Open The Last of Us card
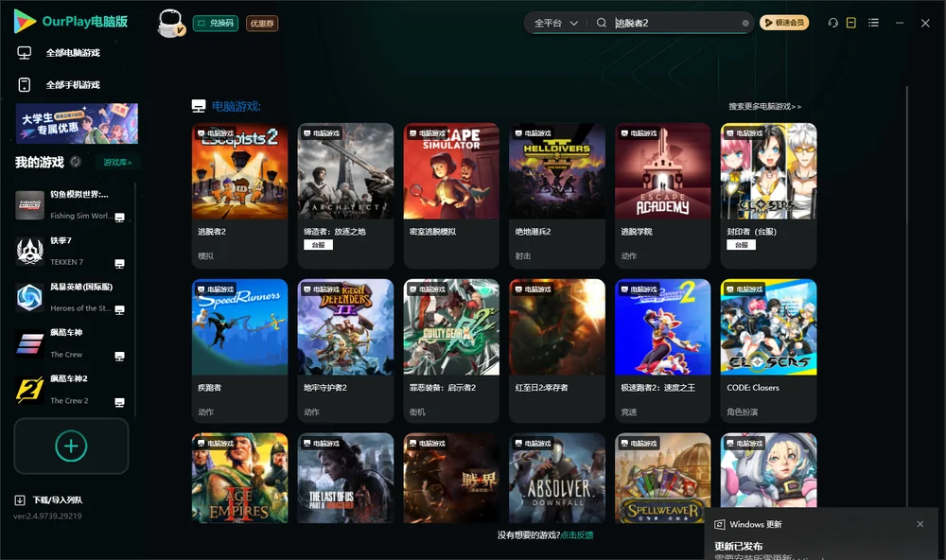This screenshot has width=946, height=560. (x=345, y=478)
